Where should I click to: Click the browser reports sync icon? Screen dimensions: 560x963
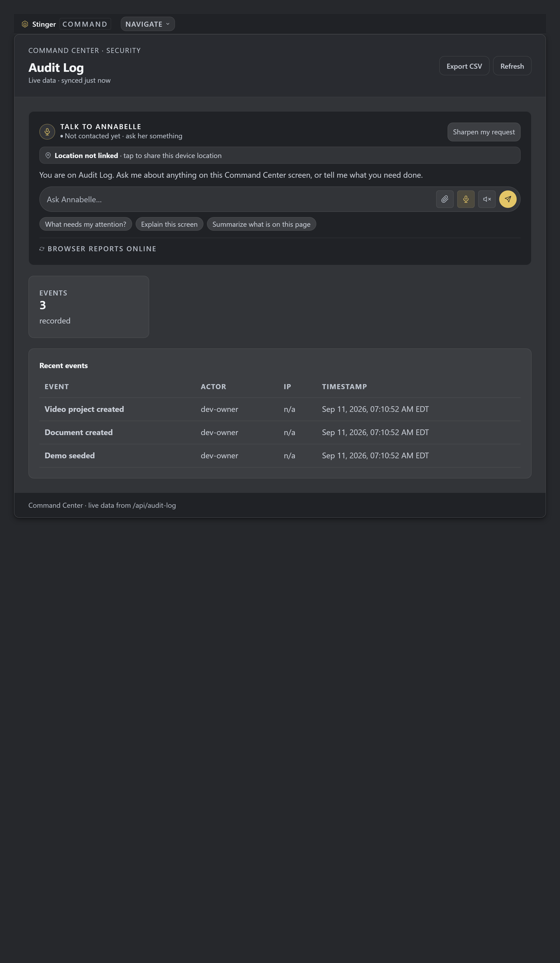(x=42, y=249)
